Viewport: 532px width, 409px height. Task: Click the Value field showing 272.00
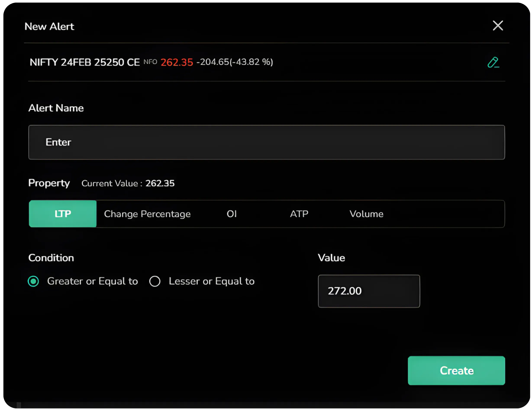point(369,291)
